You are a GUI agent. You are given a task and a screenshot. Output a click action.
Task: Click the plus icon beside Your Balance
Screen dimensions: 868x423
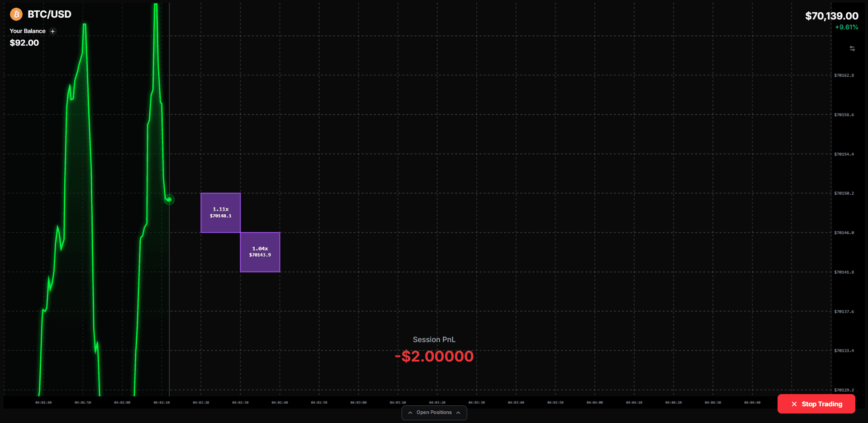52,31
